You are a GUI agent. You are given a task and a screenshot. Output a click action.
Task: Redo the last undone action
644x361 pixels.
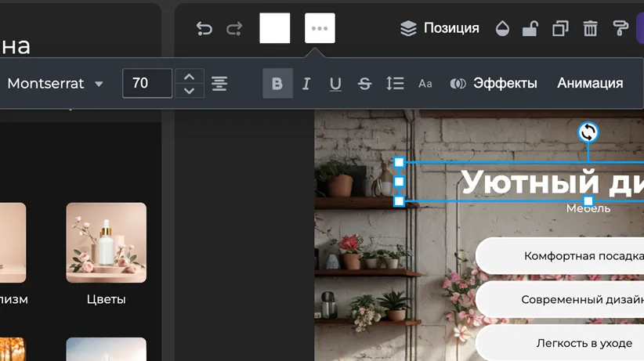[234, 28]
